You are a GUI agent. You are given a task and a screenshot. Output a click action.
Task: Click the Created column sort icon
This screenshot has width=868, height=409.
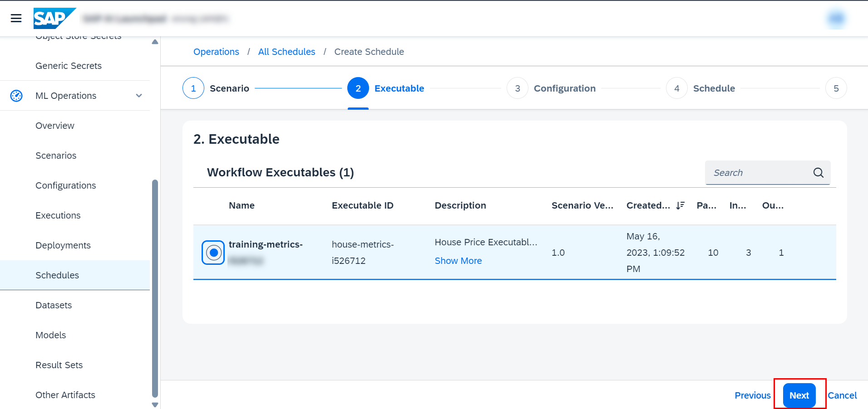680,205
